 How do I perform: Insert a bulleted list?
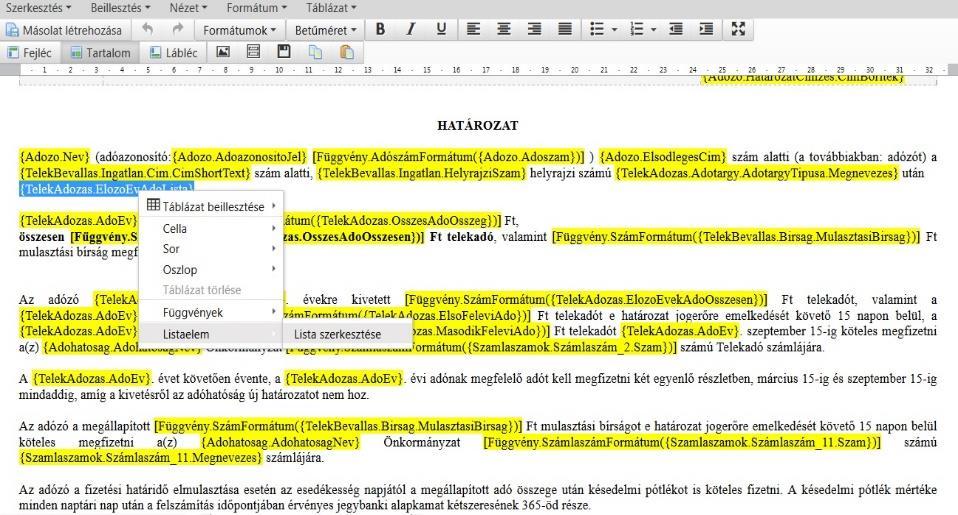(x=597, y=29)
